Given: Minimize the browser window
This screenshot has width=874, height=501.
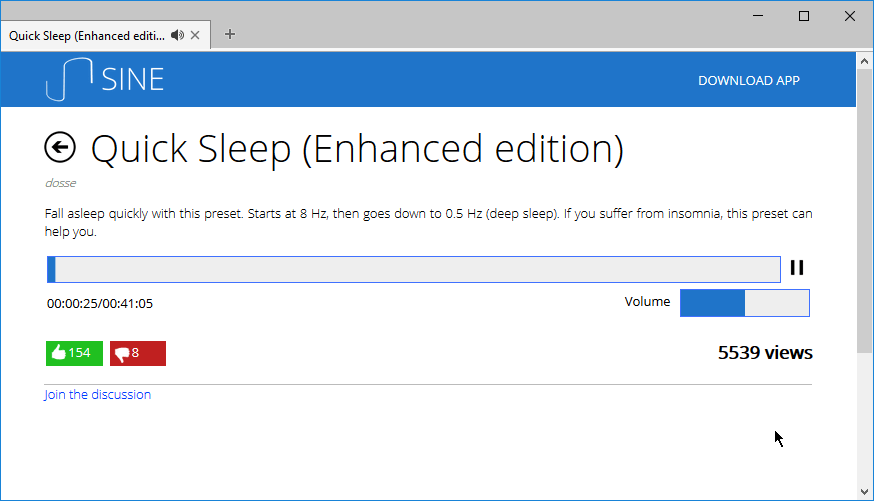Looking at the screenshot, I should [x=758, y=16].
